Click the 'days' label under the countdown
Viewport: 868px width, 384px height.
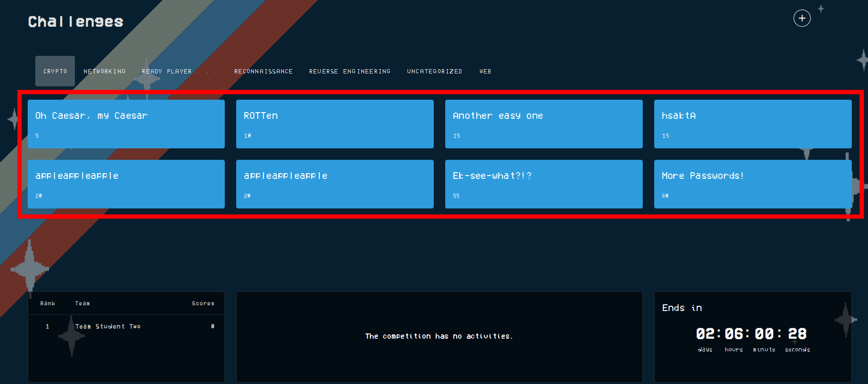coord(705,350)
